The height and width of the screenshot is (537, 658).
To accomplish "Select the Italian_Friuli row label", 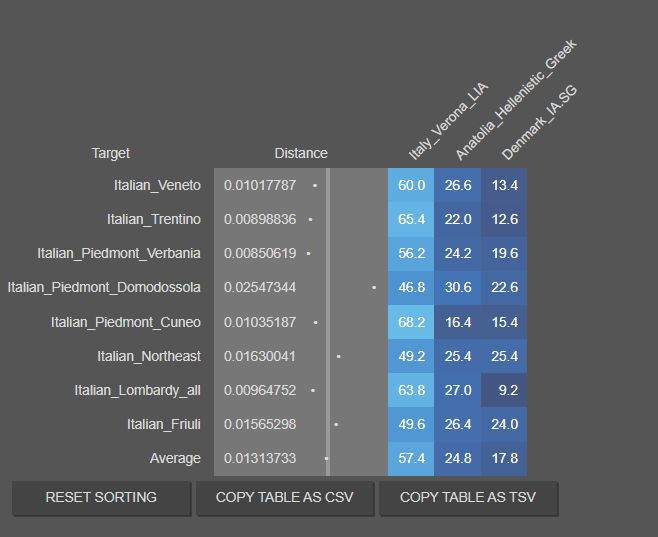I will [164, 424].
